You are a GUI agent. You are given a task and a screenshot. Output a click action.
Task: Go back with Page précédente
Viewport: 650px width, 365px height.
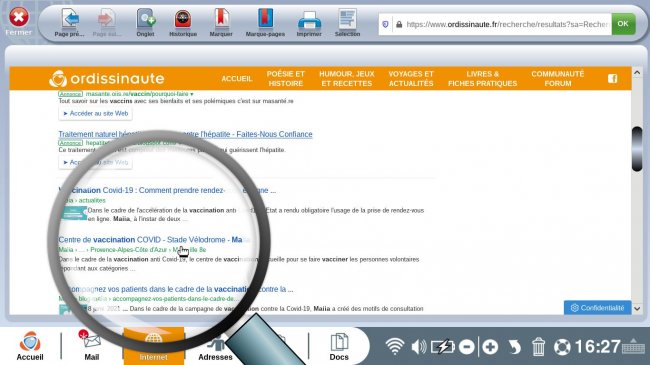click(70, 22)
